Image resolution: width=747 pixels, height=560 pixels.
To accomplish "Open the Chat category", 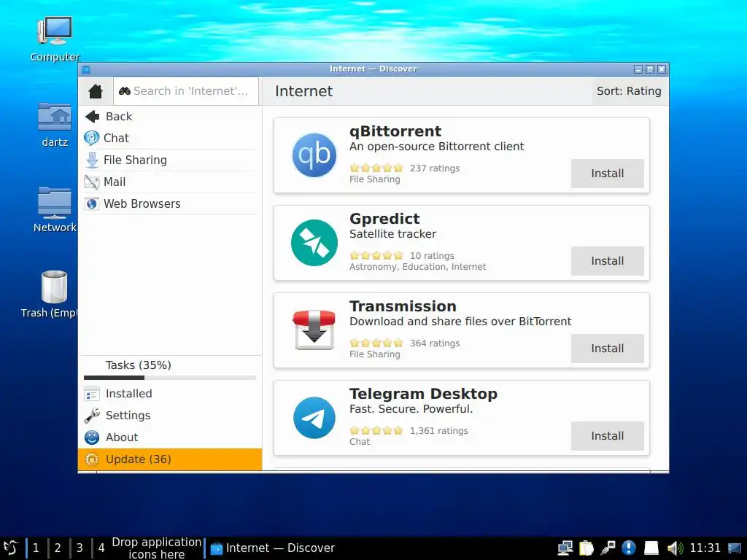I will tap(171, 138).
